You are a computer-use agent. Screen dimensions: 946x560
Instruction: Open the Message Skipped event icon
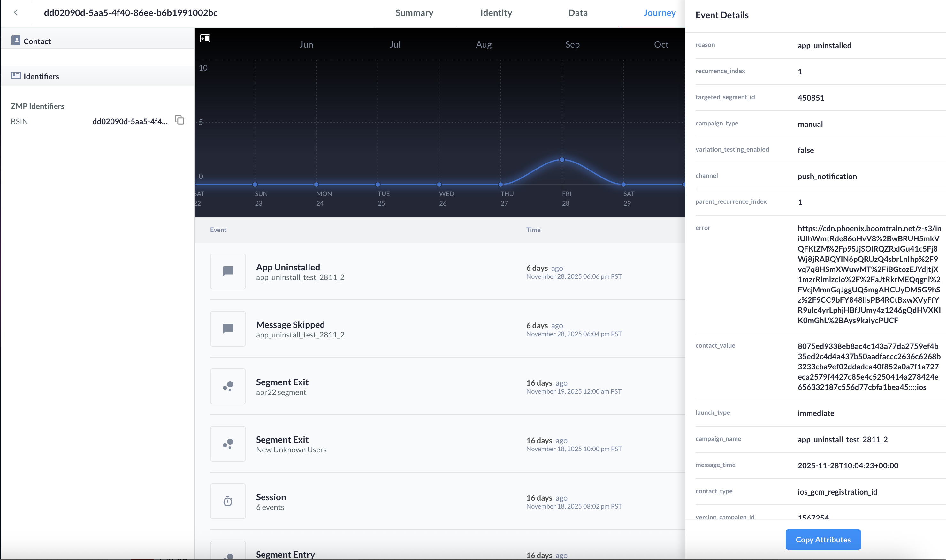pos(228,329)
